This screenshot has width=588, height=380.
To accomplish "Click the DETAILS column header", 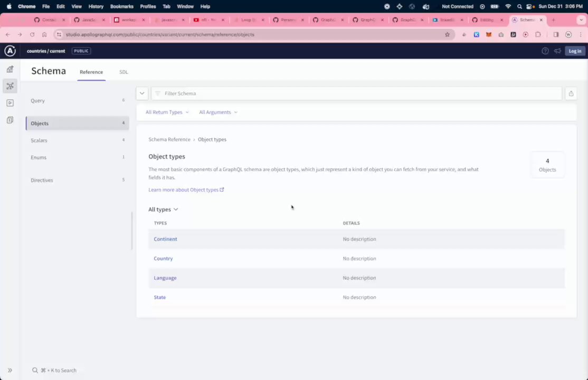I will (x=351, y=223).
